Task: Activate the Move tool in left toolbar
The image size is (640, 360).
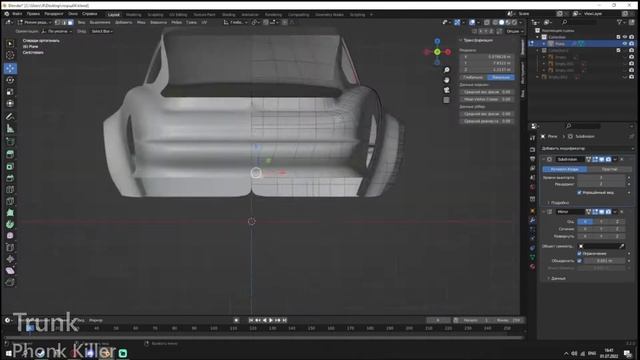Action: [10, 68]
